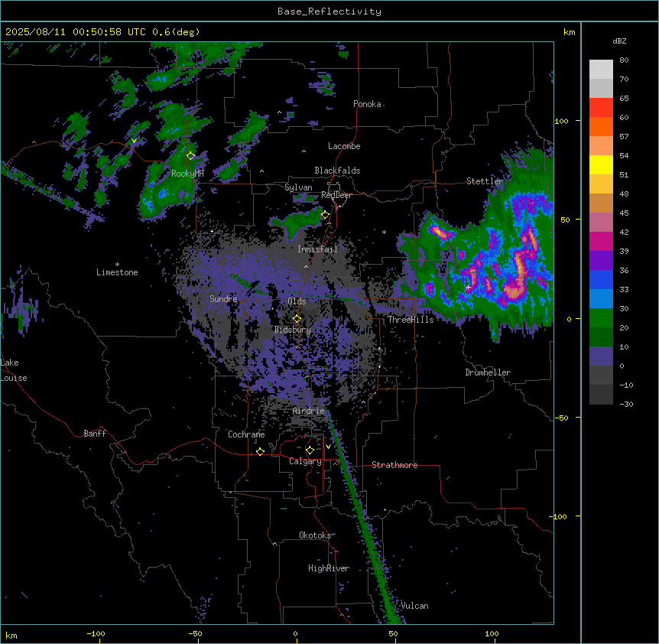Click the Innisfail city label

coord(317,249)
